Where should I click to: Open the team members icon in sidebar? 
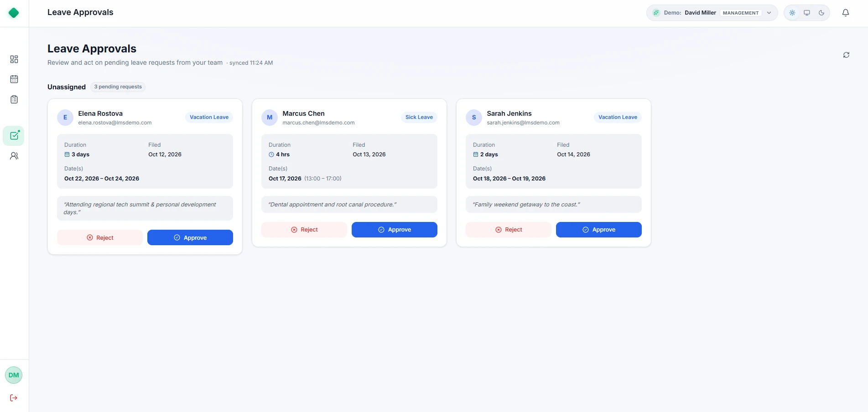click(x=14, y=156)
